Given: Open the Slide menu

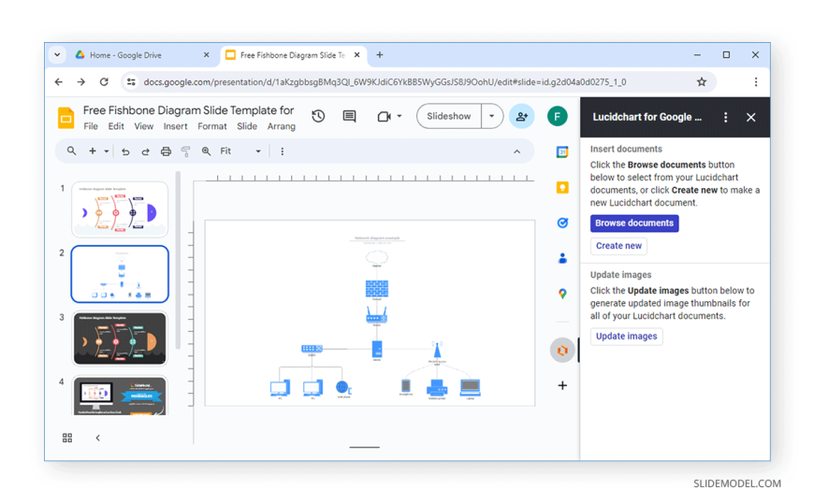Looking at the screenshot, I should [x=247, y=126].
